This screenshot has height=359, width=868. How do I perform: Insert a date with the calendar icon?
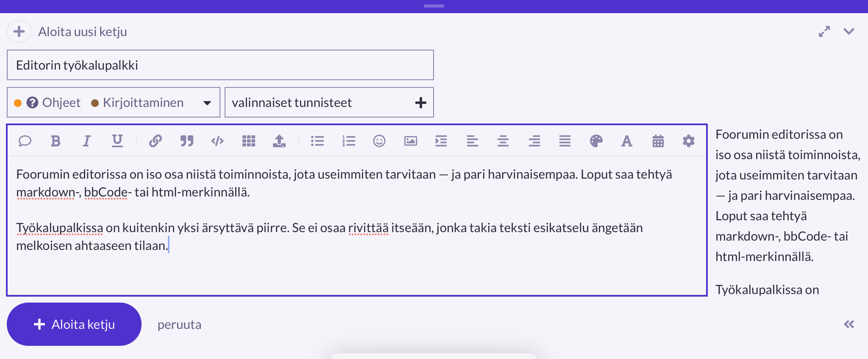click(658, 141)
